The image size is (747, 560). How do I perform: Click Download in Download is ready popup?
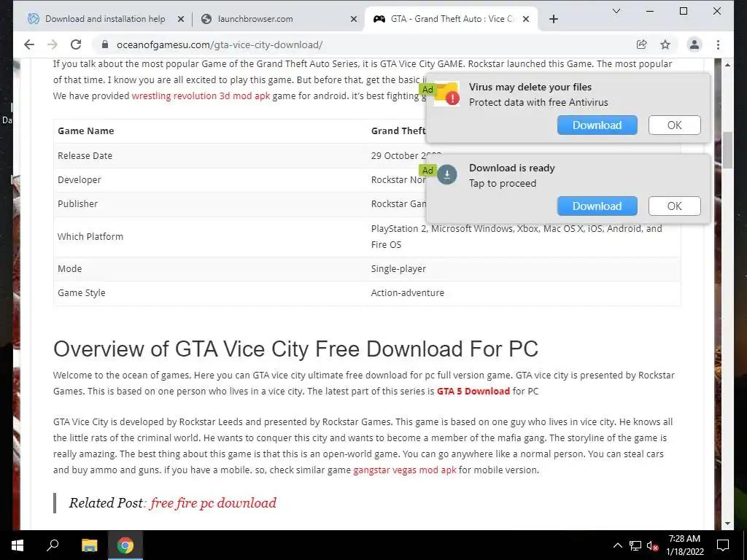[x=597, y=206]
